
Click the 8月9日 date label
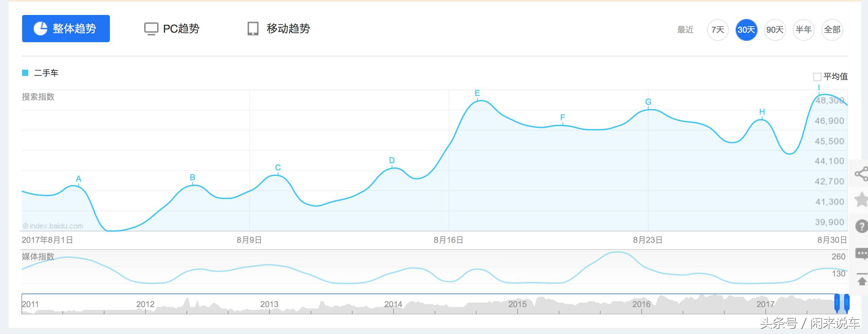(x=249, y=240)
